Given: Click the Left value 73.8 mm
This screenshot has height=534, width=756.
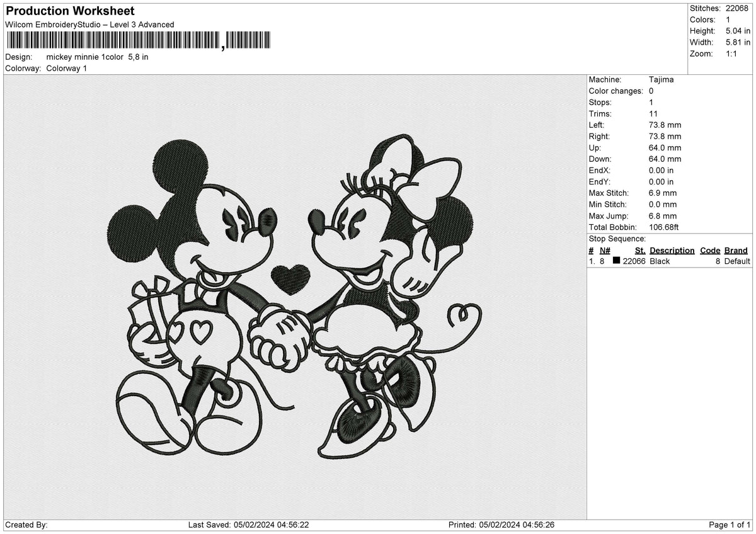Looking at the screenshot, I should [x=665, y=125].
